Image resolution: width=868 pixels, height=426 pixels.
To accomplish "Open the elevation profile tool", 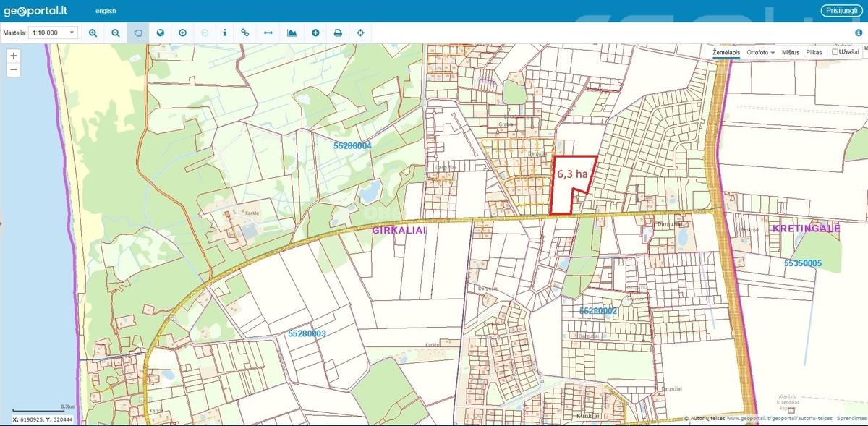I will [x=292, y=33].
